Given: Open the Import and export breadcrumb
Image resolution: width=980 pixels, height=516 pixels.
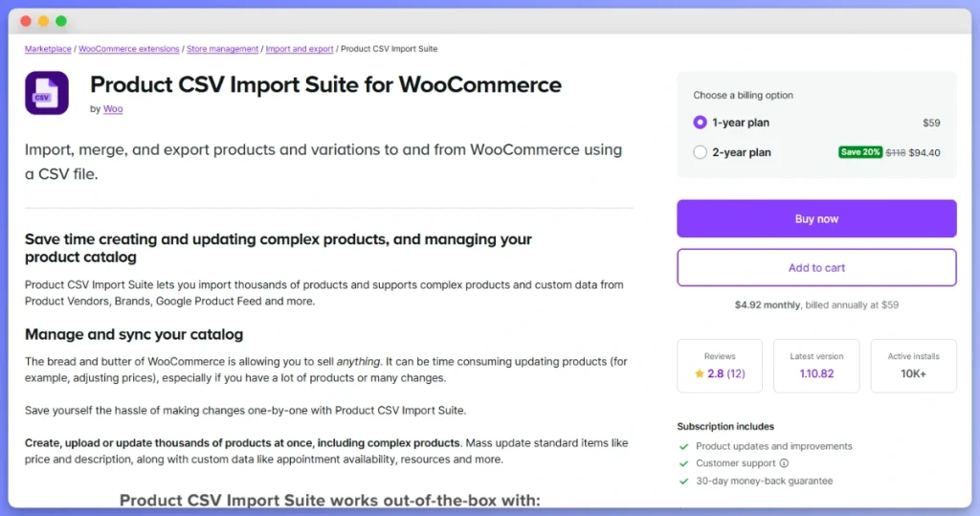Looking at the screenshot, I should [300, 49].
